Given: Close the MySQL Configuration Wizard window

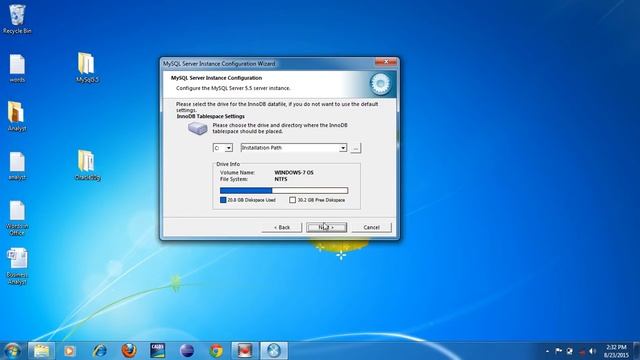Looking at the screenshot, I should coord(385,62).
